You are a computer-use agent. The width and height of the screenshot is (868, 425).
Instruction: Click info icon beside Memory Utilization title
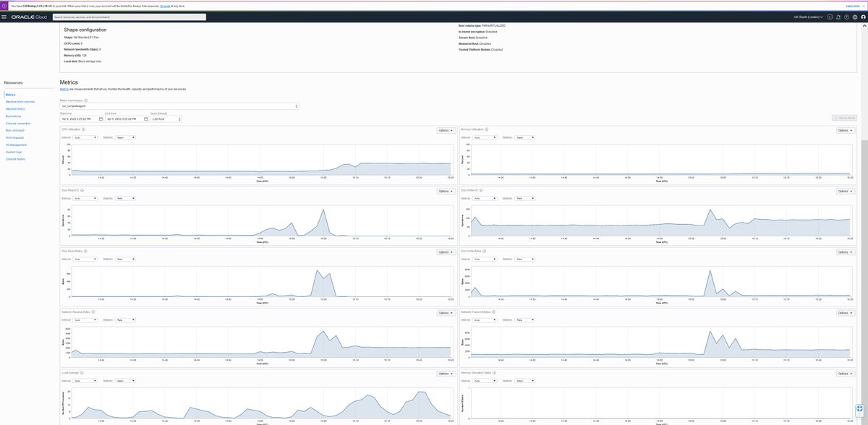[488, 130]
